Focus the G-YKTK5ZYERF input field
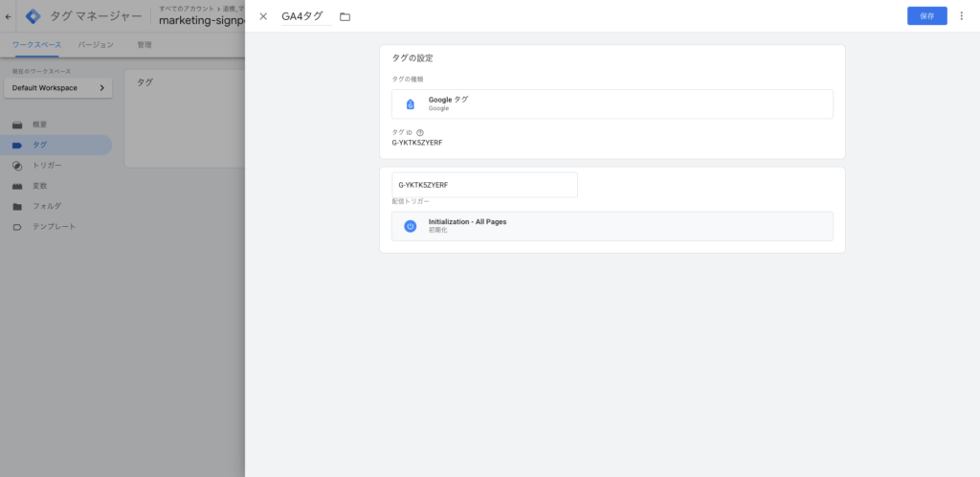Image resolution: width=980 pixels, height=477 pixels. [x=484, y=185]
